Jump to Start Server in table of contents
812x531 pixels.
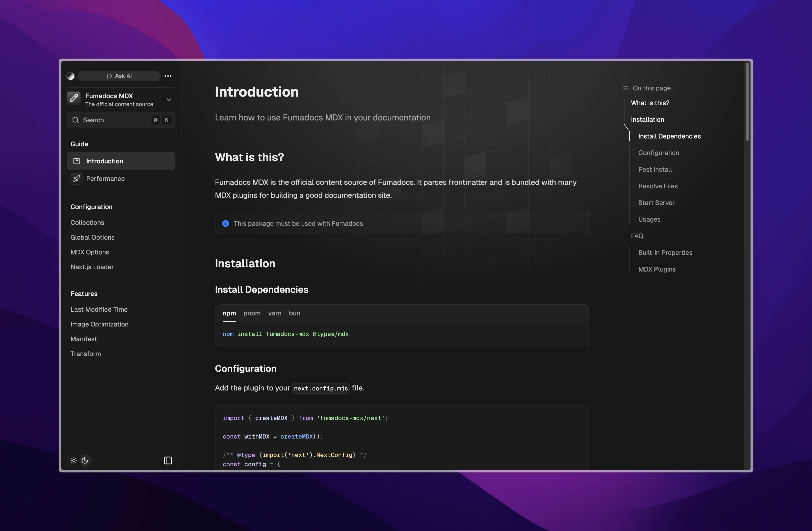coord(656,203)
